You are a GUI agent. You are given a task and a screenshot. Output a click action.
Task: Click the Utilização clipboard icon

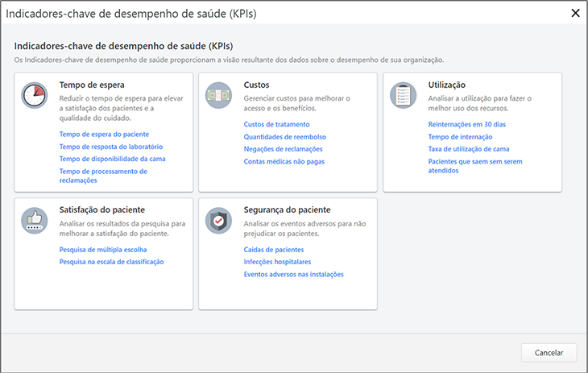point(404,95)
